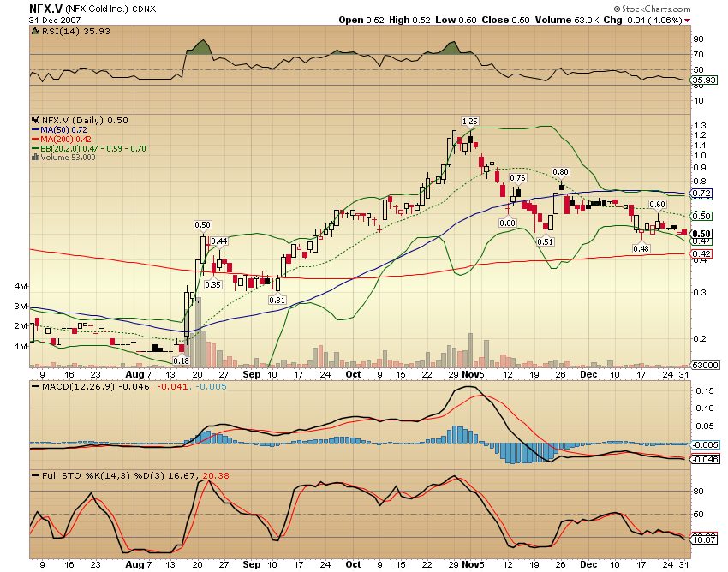The width and height of the screenshot is (728, 572).
Task: Click the MACD(12,26,9) label
Action: tap(78, 387)
